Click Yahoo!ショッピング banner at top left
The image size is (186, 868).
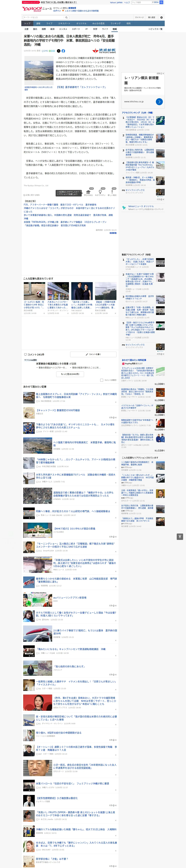click(x=31, y=2)
